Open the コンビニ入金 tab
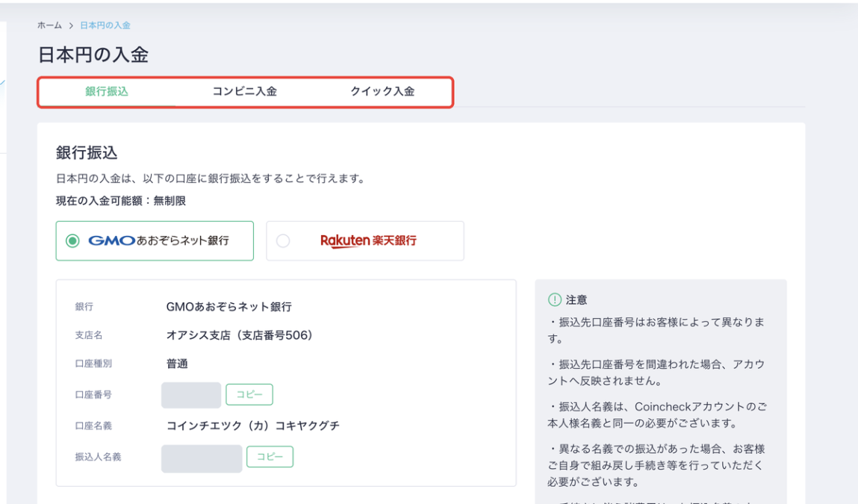The height and width of the screenshot is (504, 858). (245, 91)
